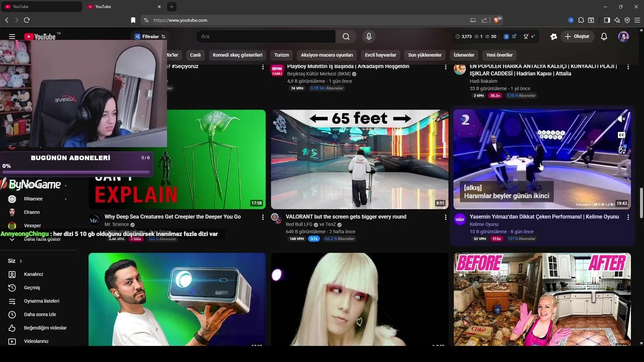Toggle CC captions on Kelime Oyunu preview
This screenshot has height=362, width=644.
click(622, 135)
